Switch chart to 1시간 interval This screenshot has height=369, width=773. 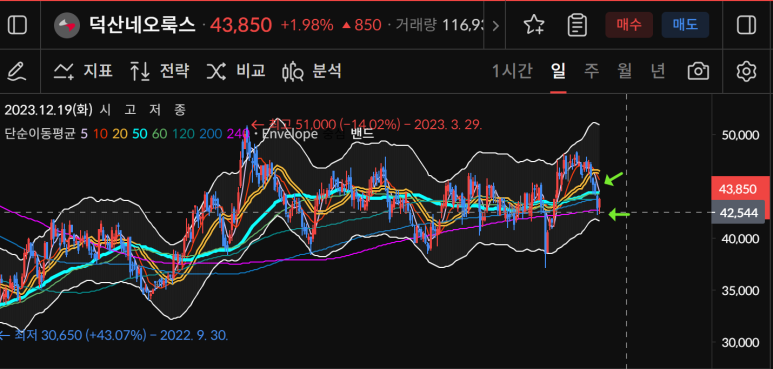pyautogui.click(x=512, y=71)
